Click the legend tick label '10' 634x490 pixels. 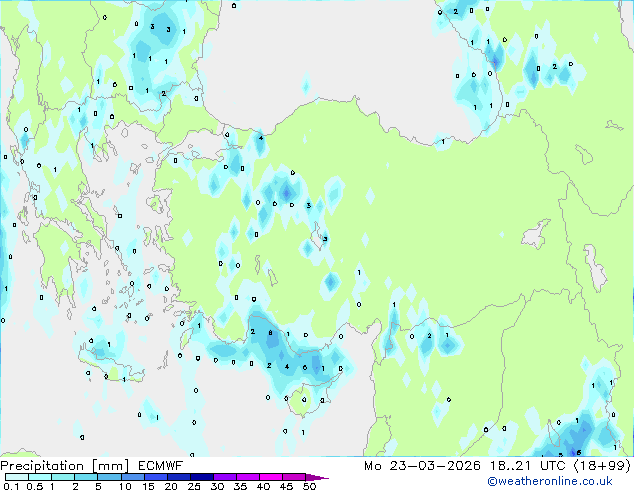125,486
